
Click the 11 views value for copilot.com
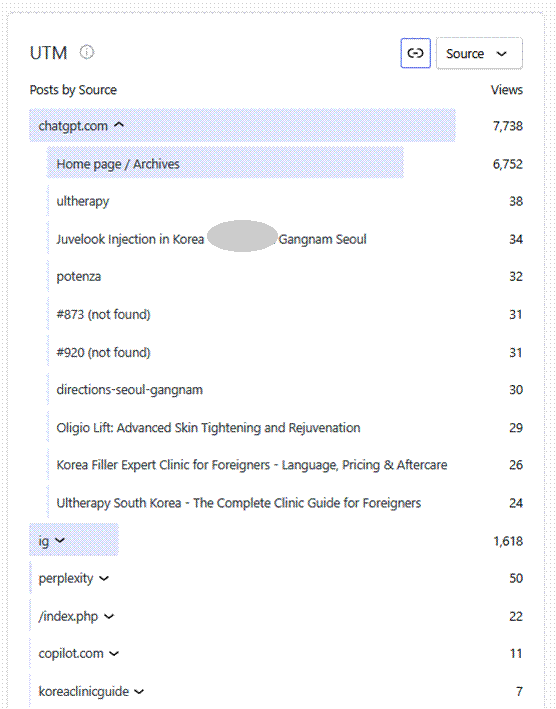516,653
